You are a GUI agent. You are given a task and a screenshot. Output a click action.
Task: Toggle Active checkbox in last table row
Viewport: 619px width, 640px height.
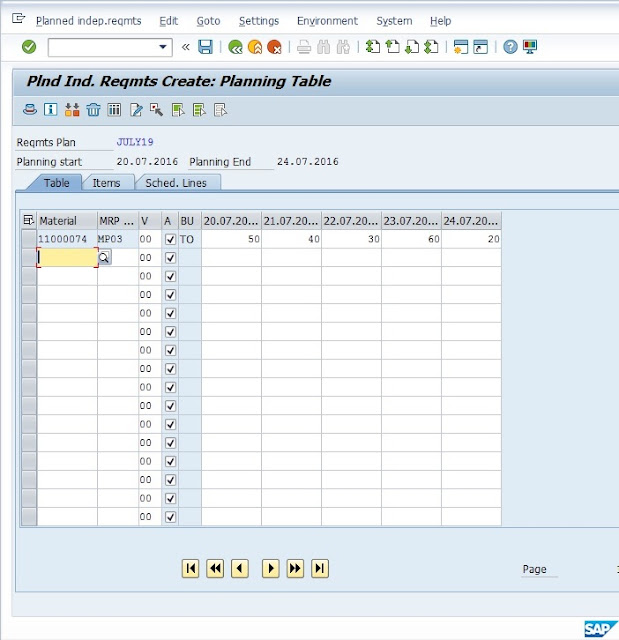tap(170, 517)
